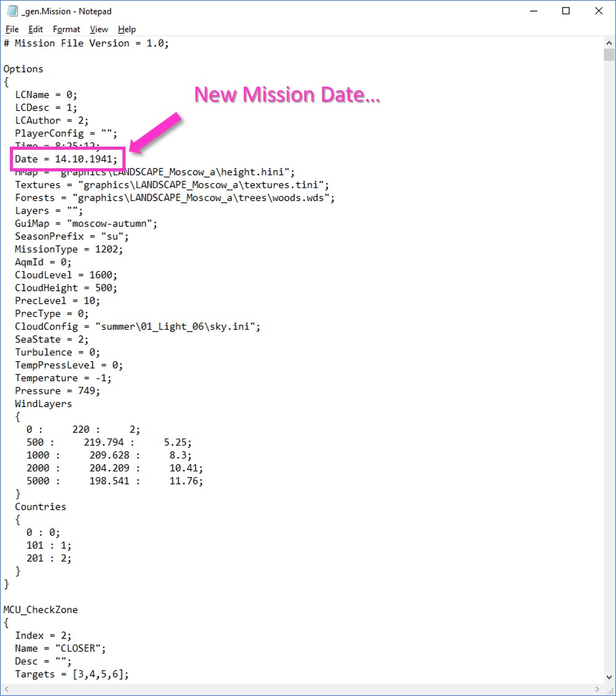Open the Help menu
The image size is (616, 696).
click(x=127, y=29)
